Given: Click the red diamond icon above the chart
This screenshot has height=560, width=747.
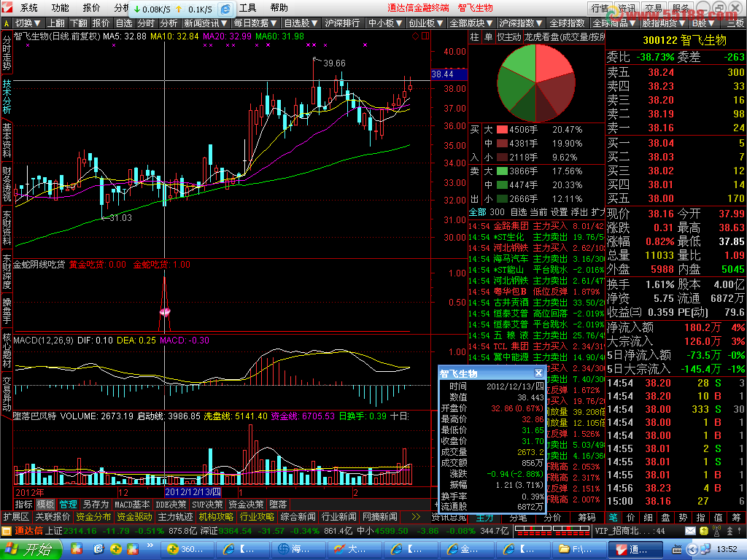Looking at the screenshot, I should (x=415, y=36).
